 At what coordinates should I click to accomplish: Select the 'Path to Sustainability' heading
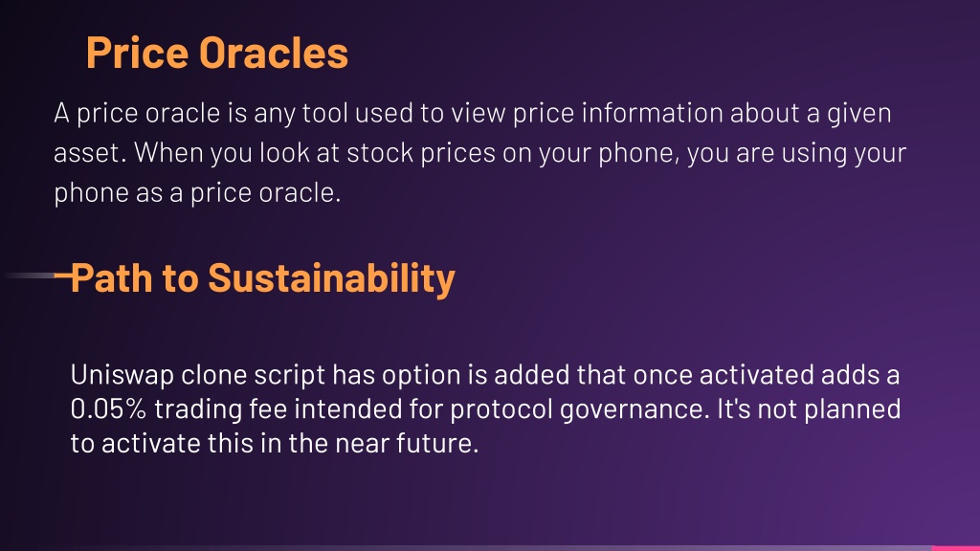262,278
